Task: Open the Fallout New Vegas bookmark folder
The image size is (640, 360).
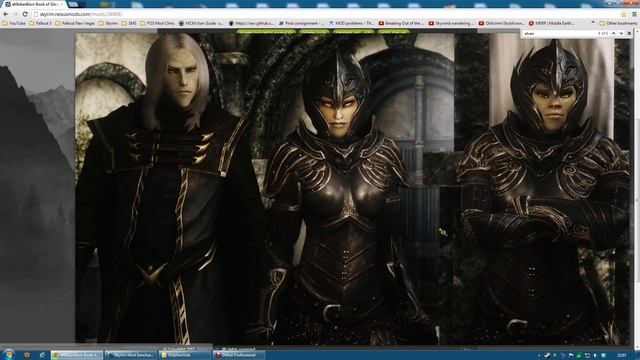Action: [75, 23]
